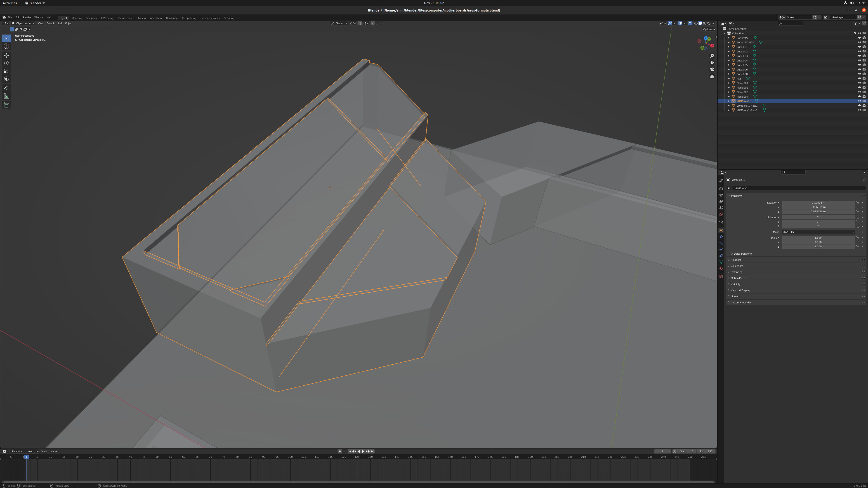The image size is (868, 488).
Task: Activate the Rotate tool
Action: pos(6,63)
